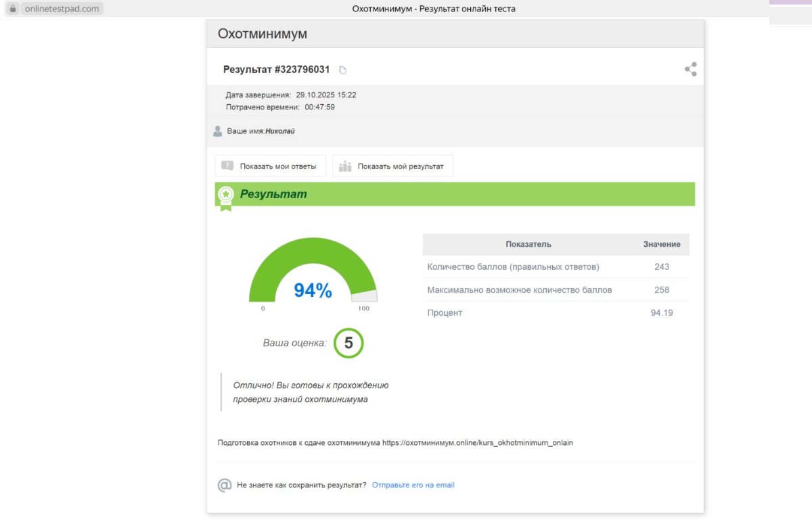812x522 pixels.
Task: Click the Значение column header
Action: [x=661, y=244]
